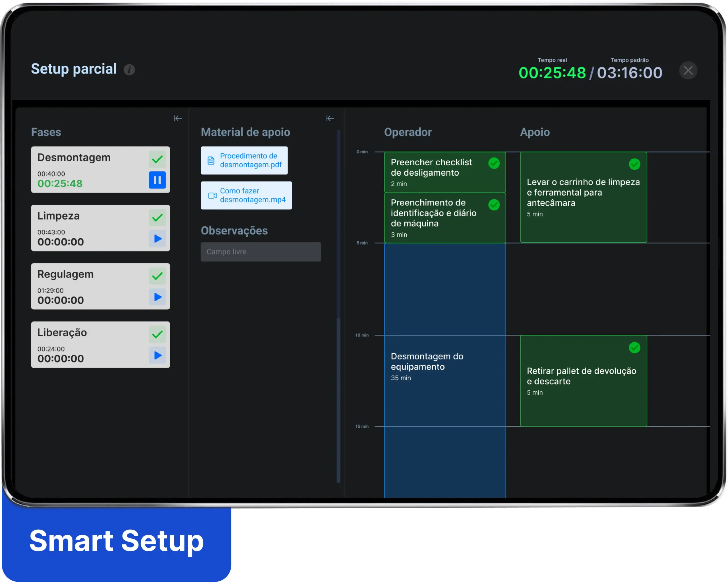Click the Operador column header
This screenshot has height=582, width=728.
408,132
